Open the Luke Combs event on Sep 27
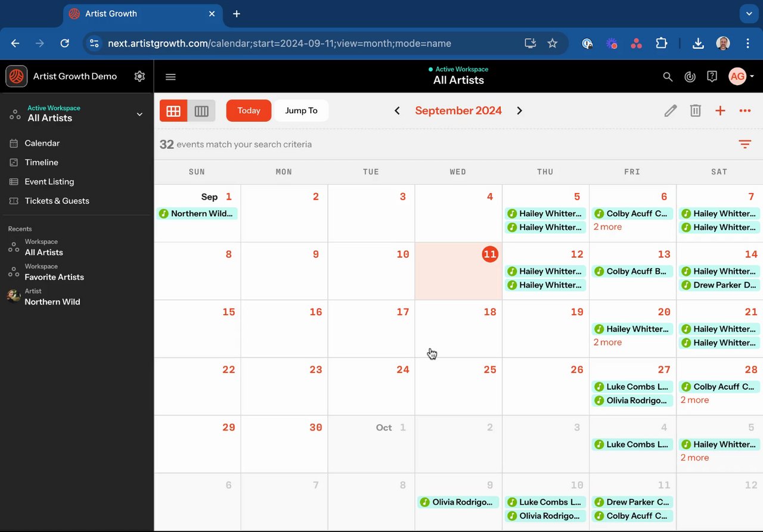 click(632, 387)
